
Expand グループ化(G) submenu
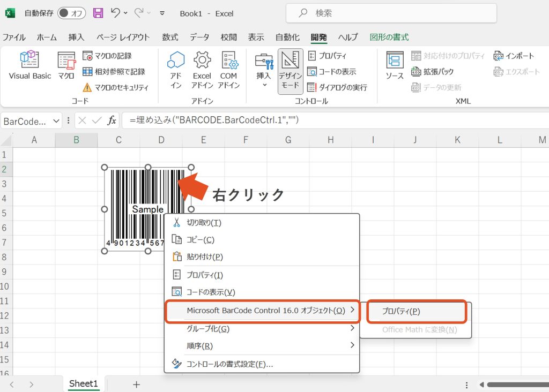[x=262, y=329]
